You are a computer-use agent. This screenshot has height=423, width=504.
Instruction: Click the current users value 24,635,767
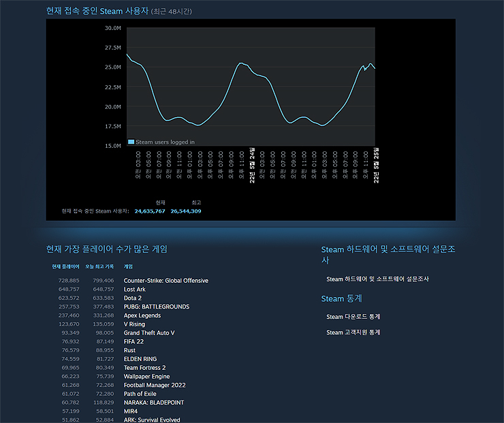(150, 211)
